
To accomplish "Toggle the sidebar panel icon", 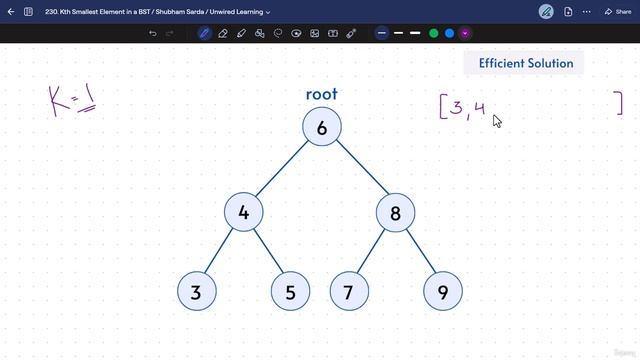I will [28, 12].
